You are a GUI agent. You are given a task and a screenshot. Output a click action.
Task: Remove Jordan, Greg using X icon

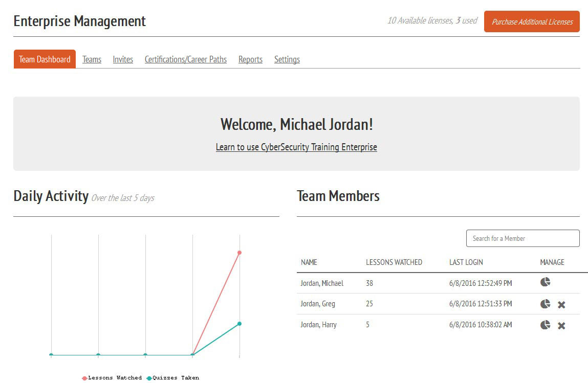(561, 305)
